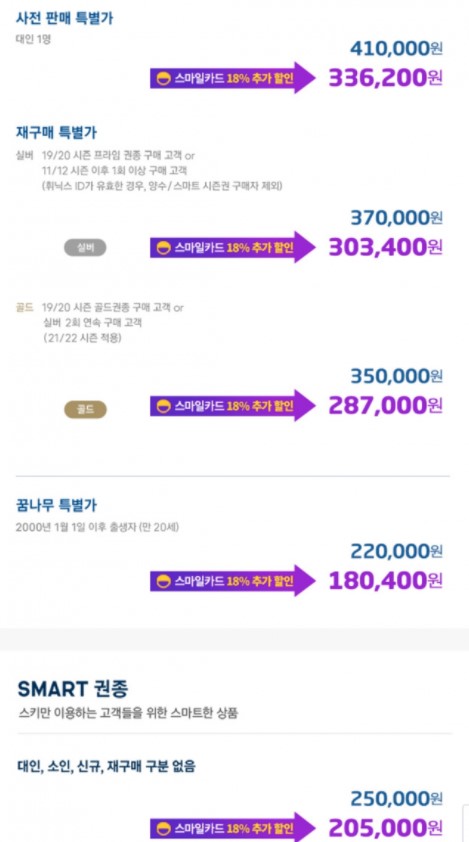Click the smile icon in the 사전 판매 banner
Viewport: 469px width, 842px height.
(x=163, y=79)
